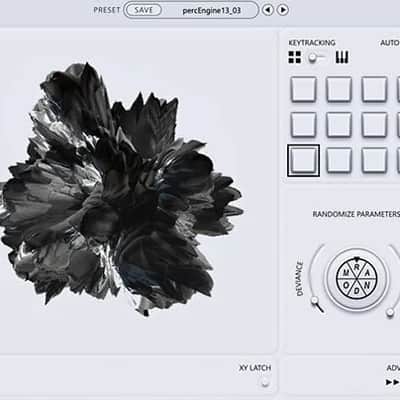Trigger the third pad in the bottom row

click(x=374, y=160)
